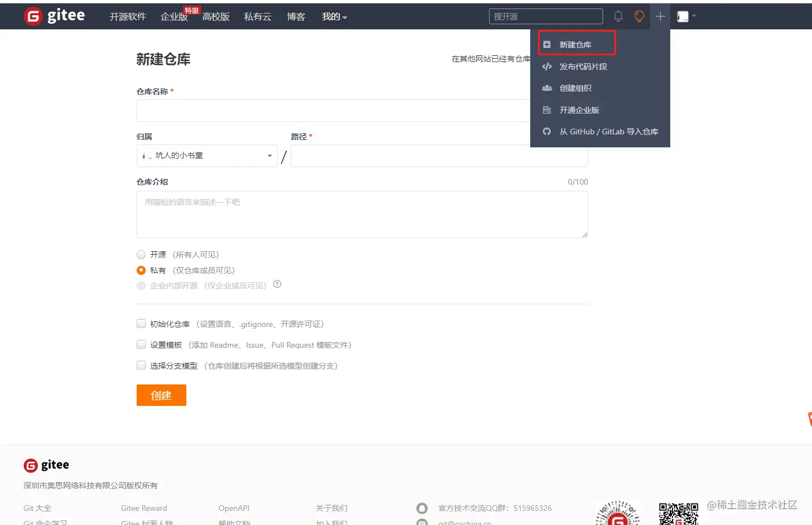Focus the 仓库介绍 description textarea
This screenshot has width=812, height=525.
click(x=362, y=215)
